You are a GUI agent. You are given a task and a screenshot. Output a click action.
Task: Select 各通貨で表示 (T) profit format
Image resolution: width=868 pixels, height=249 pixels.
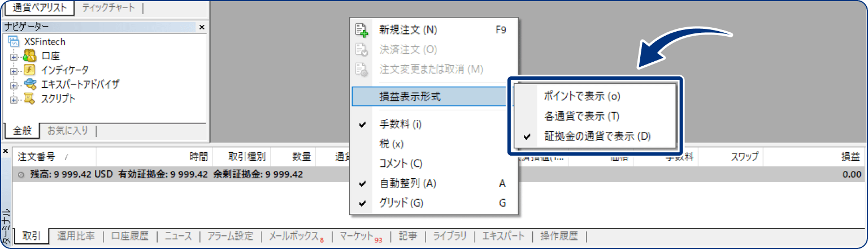click(594, 116)
